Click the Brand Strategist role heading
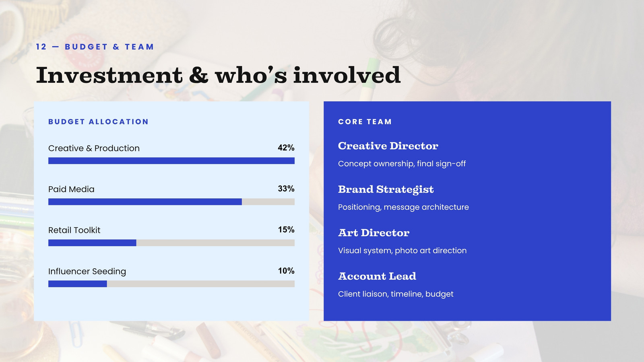This screenshot has height=362, width=644. pos(386,189)
